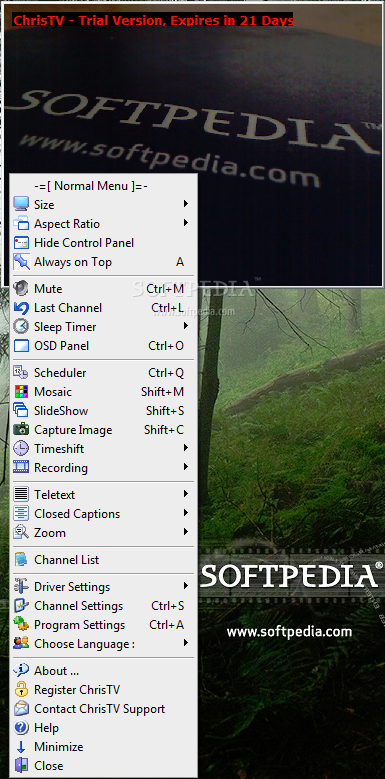385x779 pixels.
Task: Click the Timeshift clock icon
Action: [x=21, y=449]
